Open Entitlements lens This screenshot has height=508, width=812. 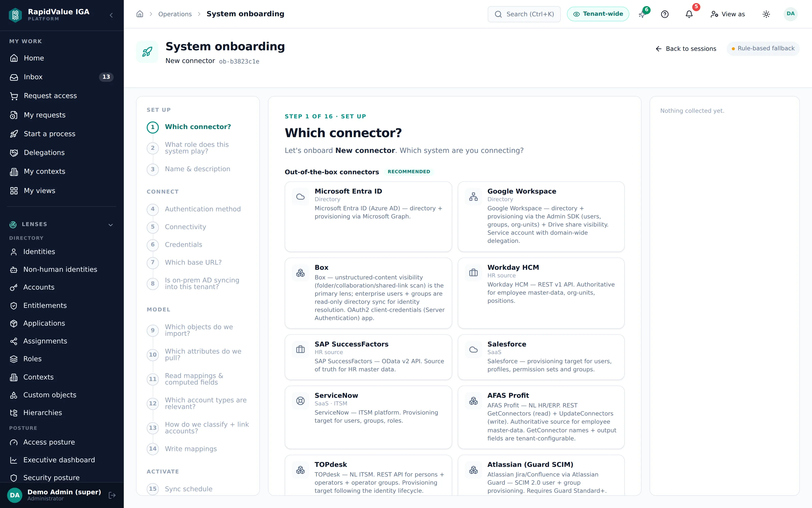click(62, 305)
